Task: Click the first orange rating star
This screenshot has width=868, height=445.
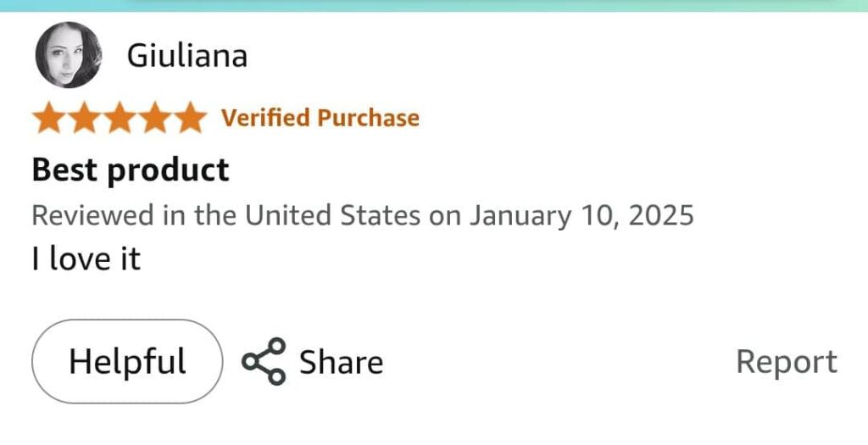Action: pos(49,118)
